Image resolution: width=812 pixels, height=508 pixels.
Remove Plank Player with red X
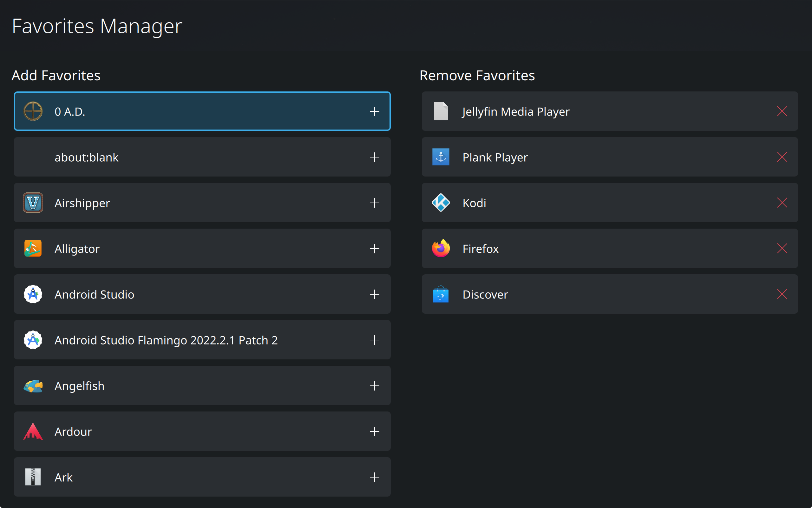pos(782,157)
